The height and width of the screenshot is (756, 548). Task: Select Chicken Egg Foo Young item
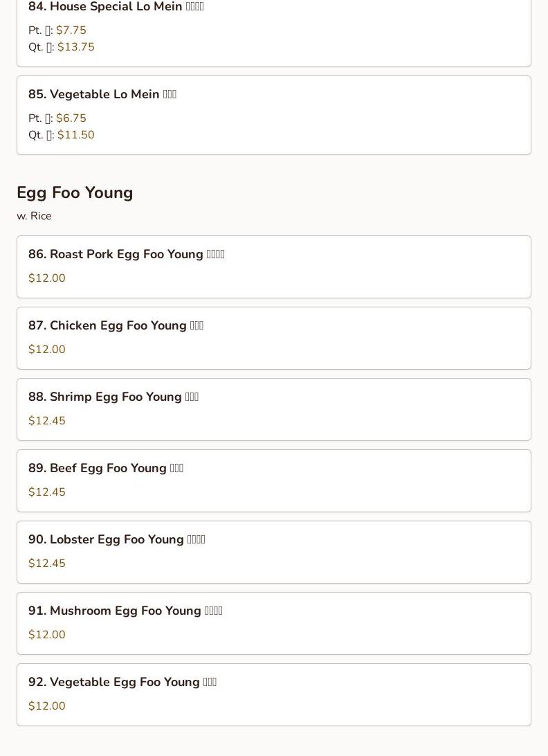coord(116,325)
